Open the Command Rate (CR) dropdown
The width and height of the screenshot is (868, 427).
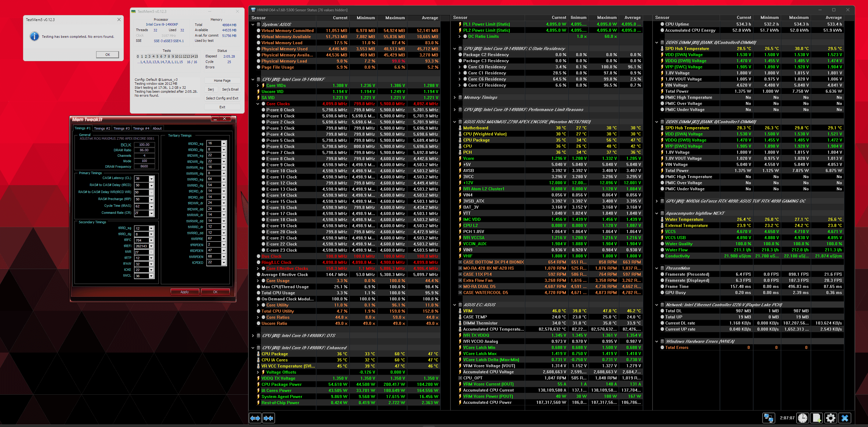coord(151,213)
